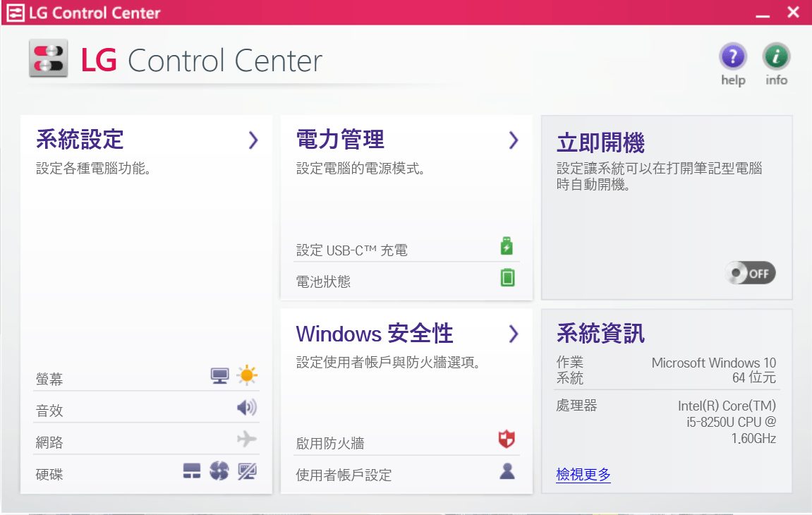Click the touchpad icon
Screen dimensions: 812x515
tap(192, 471)
